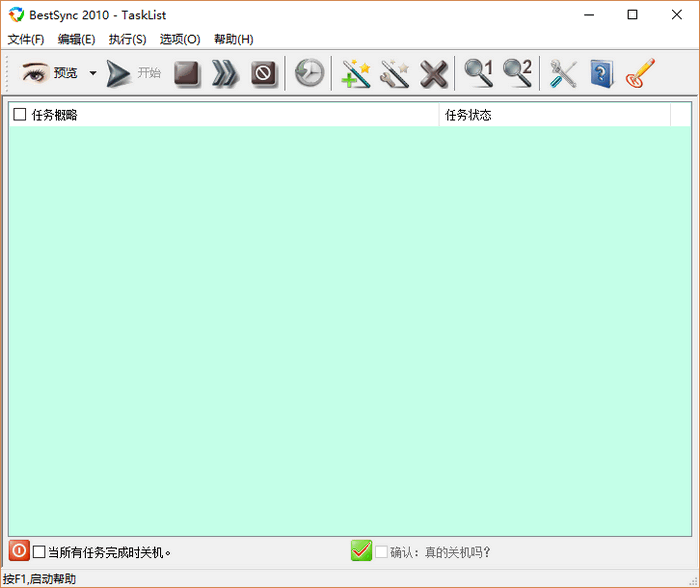This screenshot has width=700, height=588.
Task: Expand the Preview dropdown arrow
Action: click(x=93, y=73)
